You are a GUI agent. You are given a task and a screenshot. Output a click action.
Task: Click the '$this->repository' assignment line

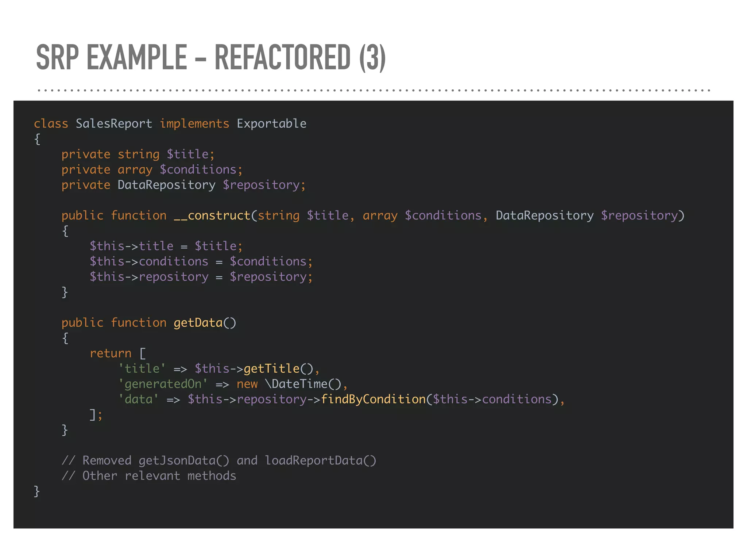(x=201, y=277)
